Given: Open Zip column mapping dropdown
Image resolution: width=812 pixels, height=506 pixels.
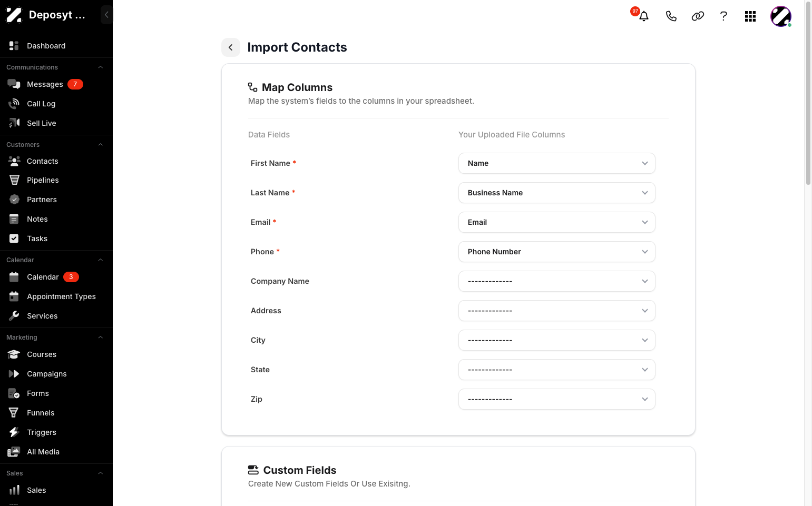Looking at the screenshot, I should point(557,399).
